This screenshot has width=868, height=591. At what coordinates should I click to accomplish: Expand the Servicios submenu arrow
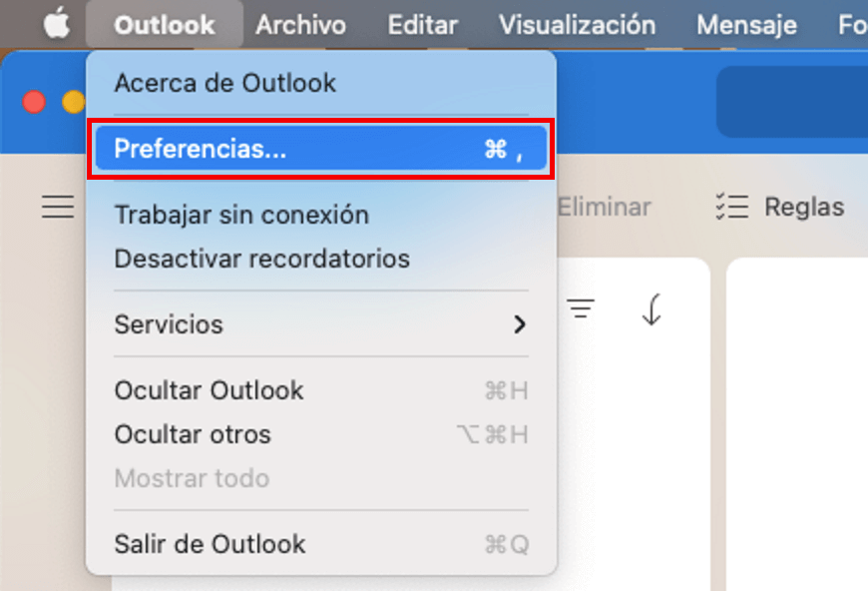tap(519, 324)
